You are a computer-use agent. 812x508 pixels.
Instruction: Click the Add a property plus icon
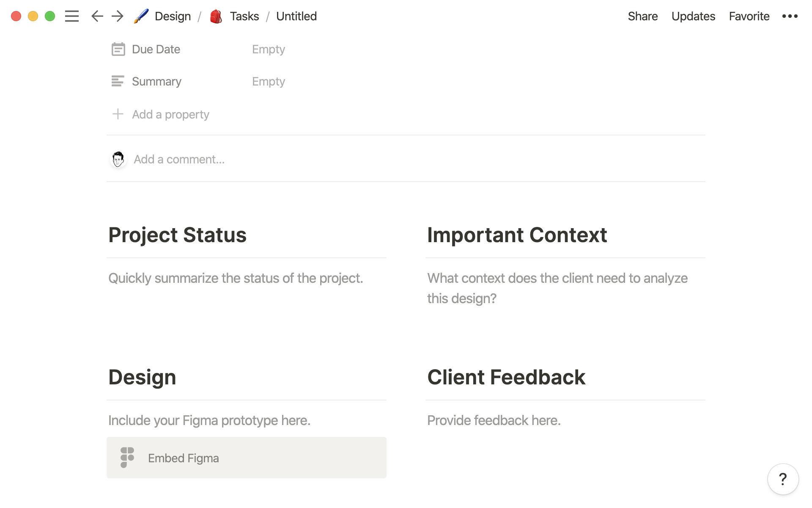[x=118, y=114]
